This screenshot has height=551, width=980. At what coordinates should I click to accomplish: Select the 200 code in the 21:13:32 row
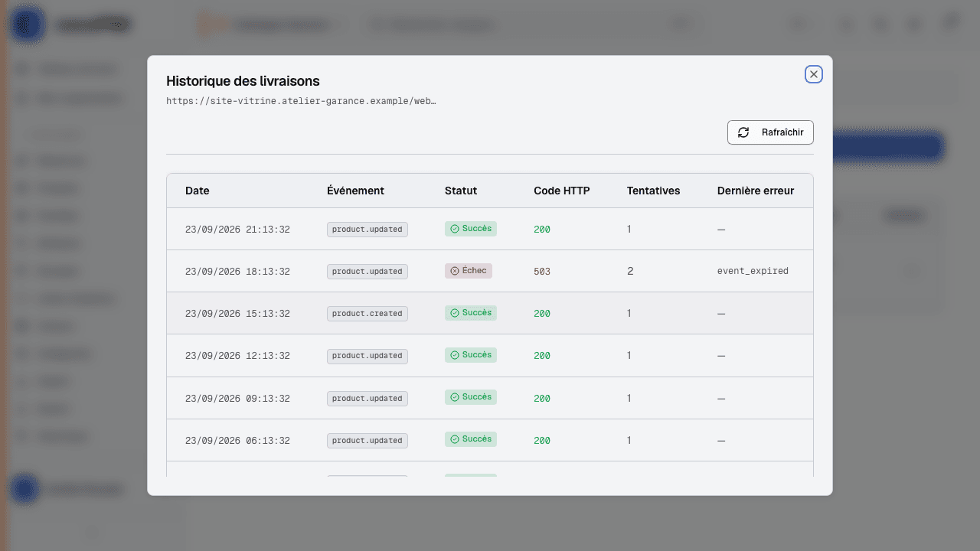click(x=542, y=230)
